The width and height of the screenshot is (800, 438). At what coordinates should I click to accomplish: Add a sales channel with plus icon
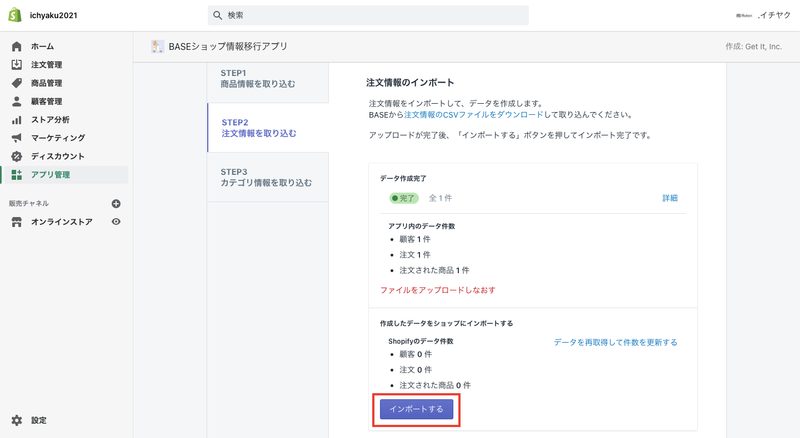pyautogui.click(x=116, y=204)
